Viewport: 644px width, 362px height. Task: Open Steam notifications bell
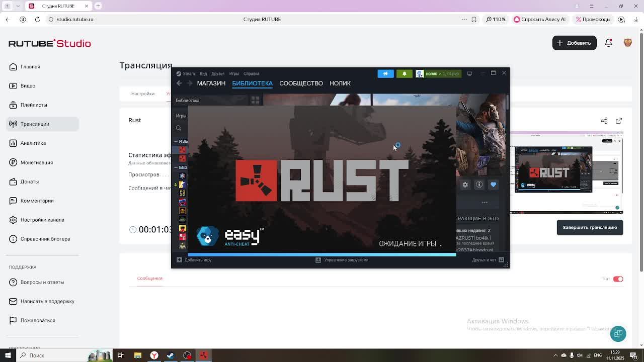[404, 73]
